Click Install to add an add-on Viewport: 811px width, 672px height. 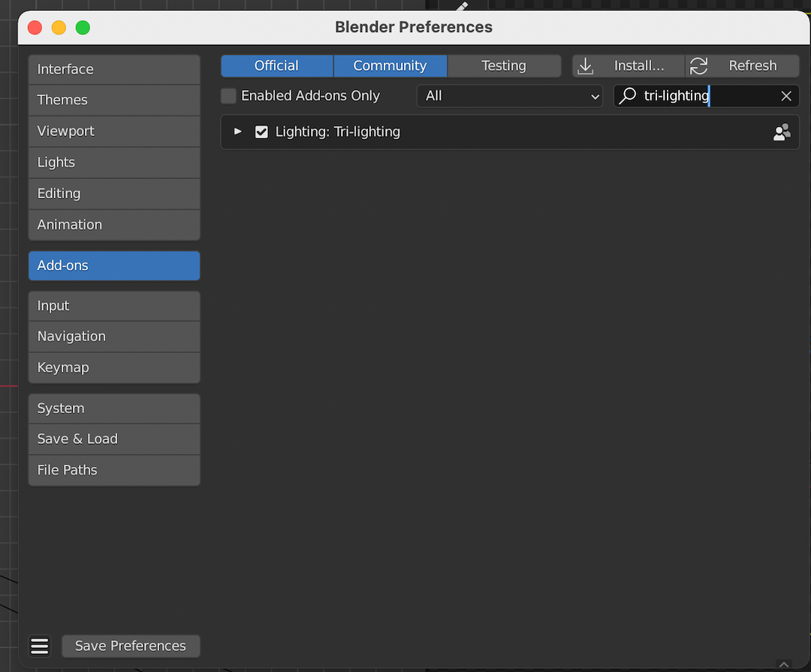[629, 66]
